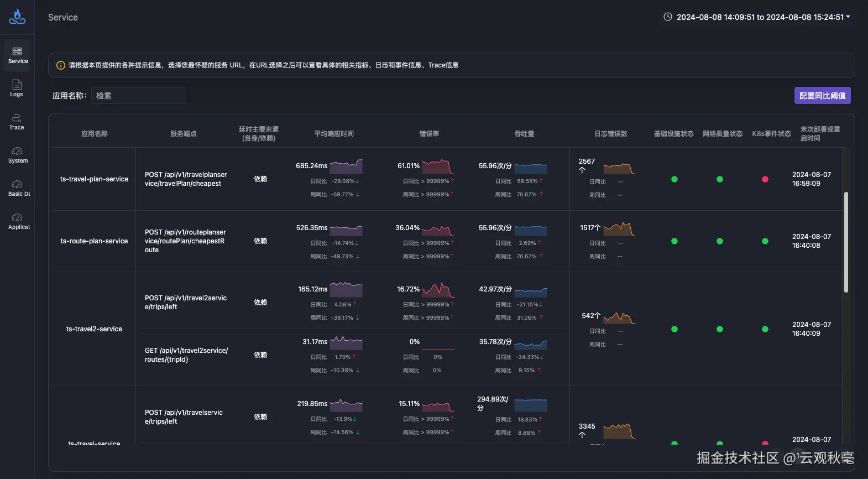
Task: Click the table's vertical scrollbar
Action: 846,242
